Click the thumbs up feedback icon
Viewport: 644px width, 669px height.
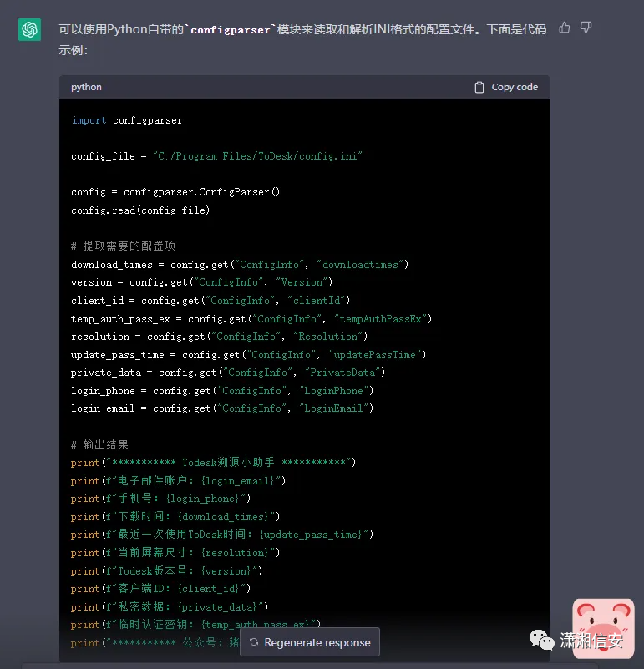point(564,28)
